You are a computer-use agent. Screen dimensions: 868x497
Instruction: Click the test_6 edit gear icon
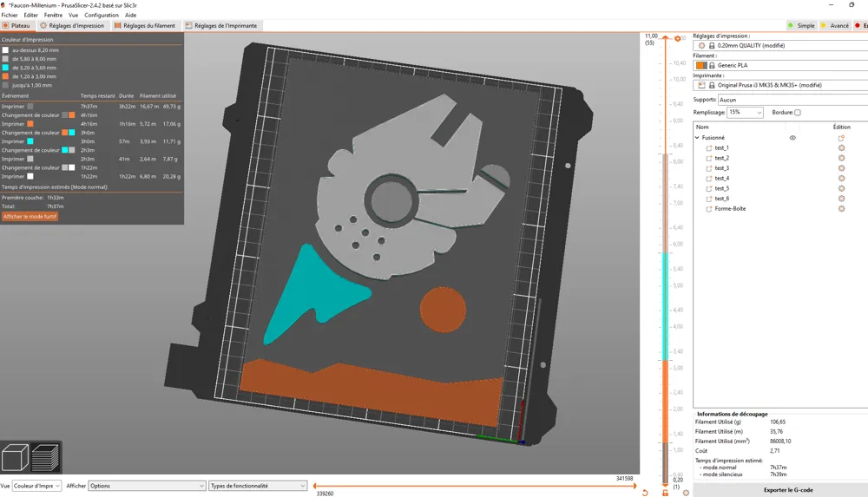841,198
